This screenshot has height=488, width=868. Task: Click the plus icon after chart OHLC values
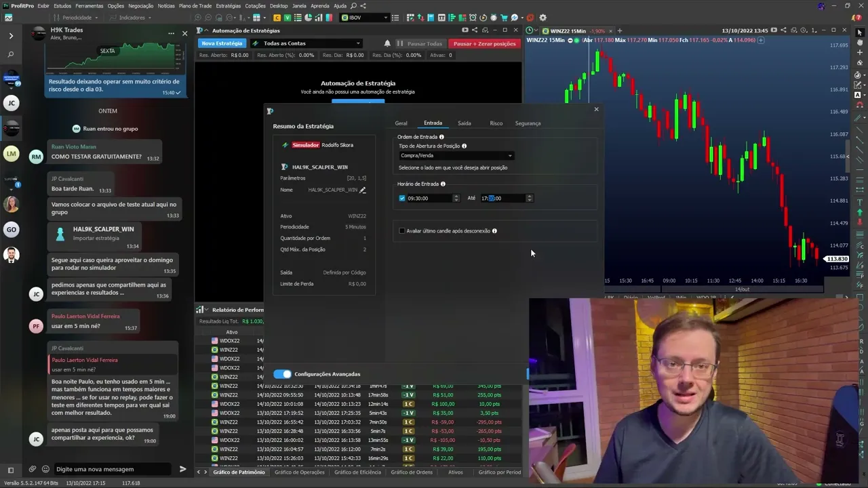click(x=760, y=40)
